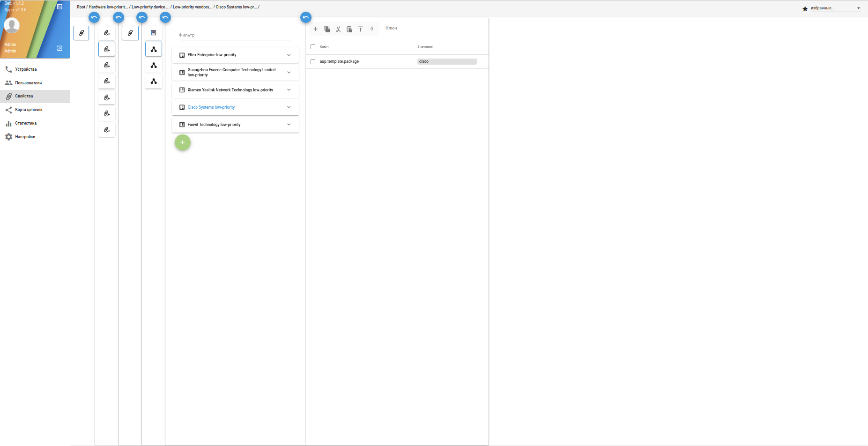
Task: Open Настройки in the sidebar
Action: tap(35, 137)
